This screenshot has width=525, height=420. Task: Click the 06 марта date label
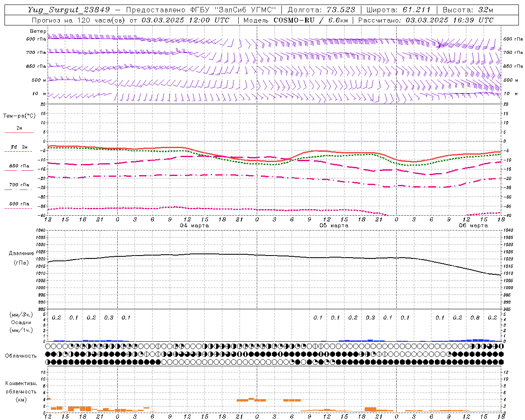pyautogui.click(x=473, y=226)
